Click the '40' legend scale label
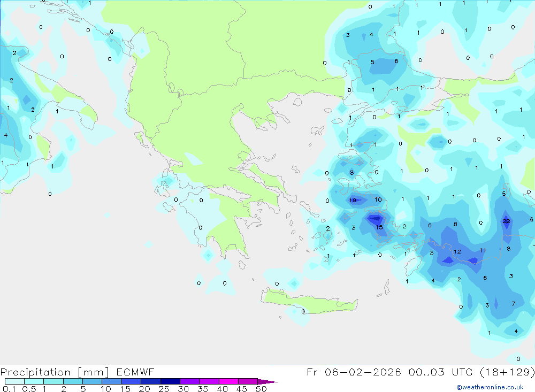Screen dimensions: 535x392 [222, 389]
